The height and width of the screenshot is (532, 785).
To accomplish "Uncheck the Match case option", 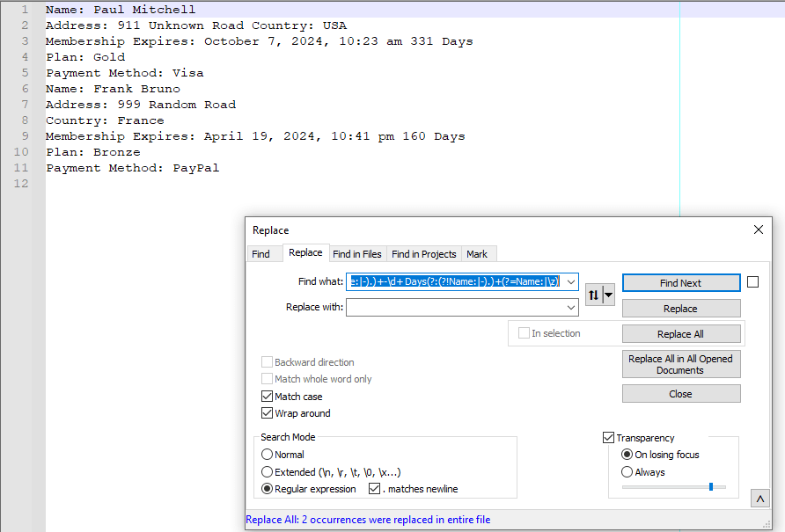I will pyautogui.click(x=267, y=396).
